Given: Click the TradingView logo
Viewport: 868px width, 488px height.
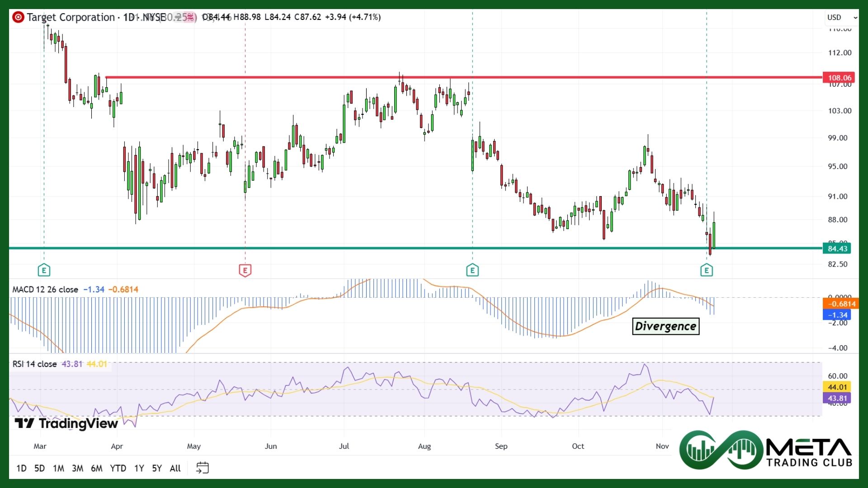Looking at the screenshot, I should (x=66, y=423).
